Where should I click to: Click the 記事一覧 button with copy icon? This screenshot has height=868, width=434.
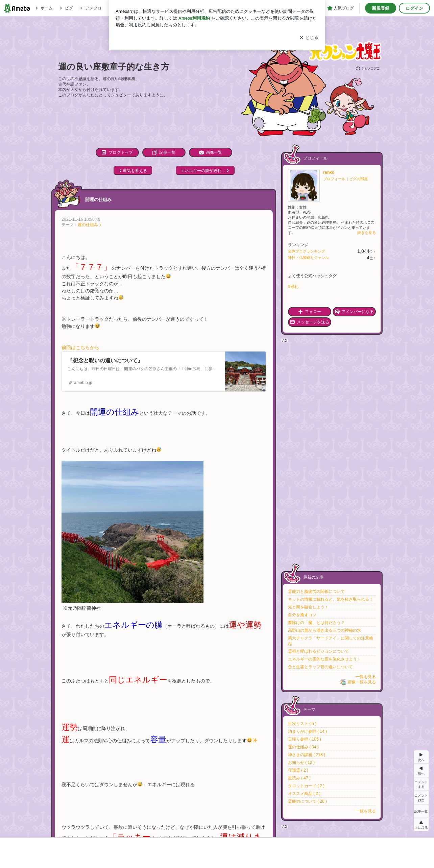pyautogui.click(x=164, y=152)
